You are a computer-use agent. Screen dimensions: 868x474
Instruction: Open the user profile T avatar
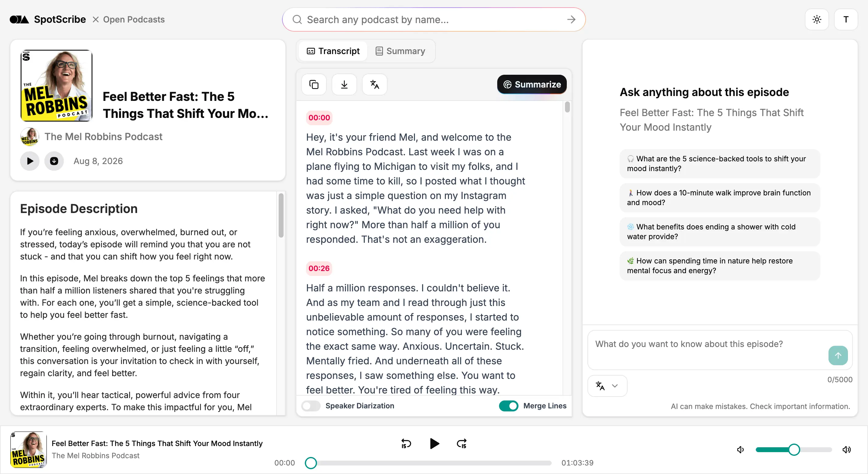pyautogui.click(x=846, y=19)
